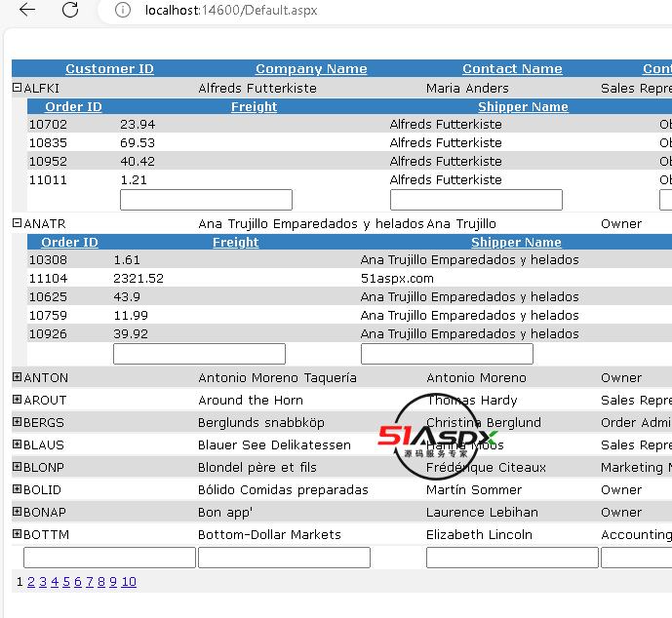The image size is (672, 618).
Task: Sort by Customer ID column header
Action: [109, 69]
